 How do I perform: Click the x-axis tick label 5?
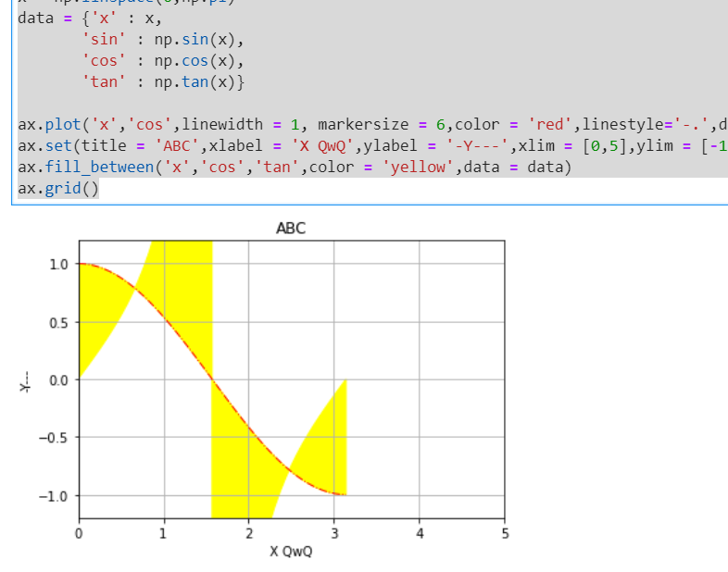click(505, 533)
